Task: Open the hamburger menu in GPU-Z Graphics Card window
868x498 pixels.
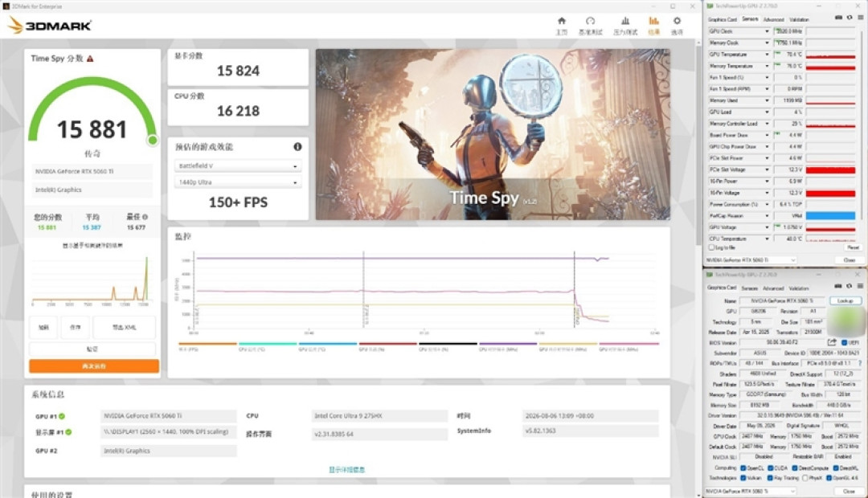Action: [x=860, y=287]
